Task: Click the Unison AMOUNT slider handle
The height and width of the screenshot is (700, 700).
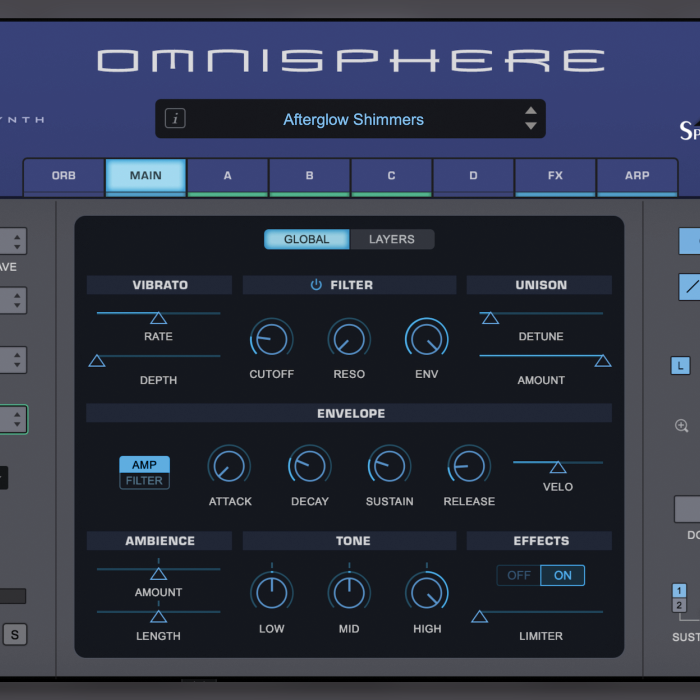Action: [603, 361]
